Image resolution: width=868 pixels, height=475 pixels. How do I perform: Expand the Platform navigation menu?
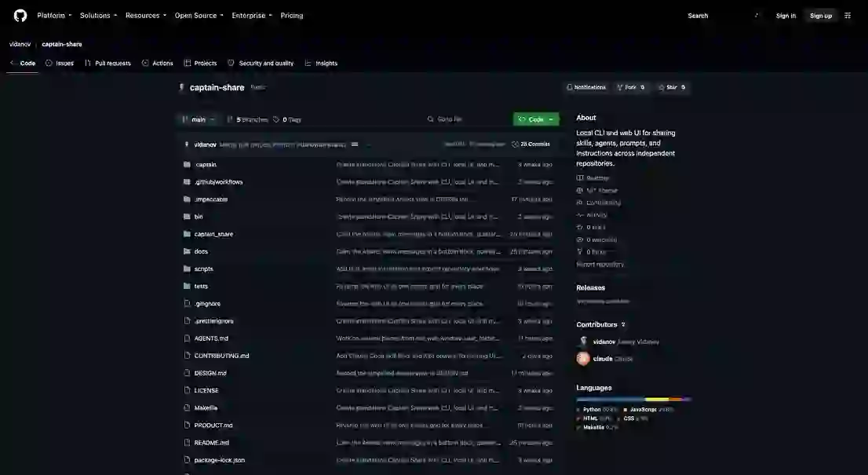54,16
